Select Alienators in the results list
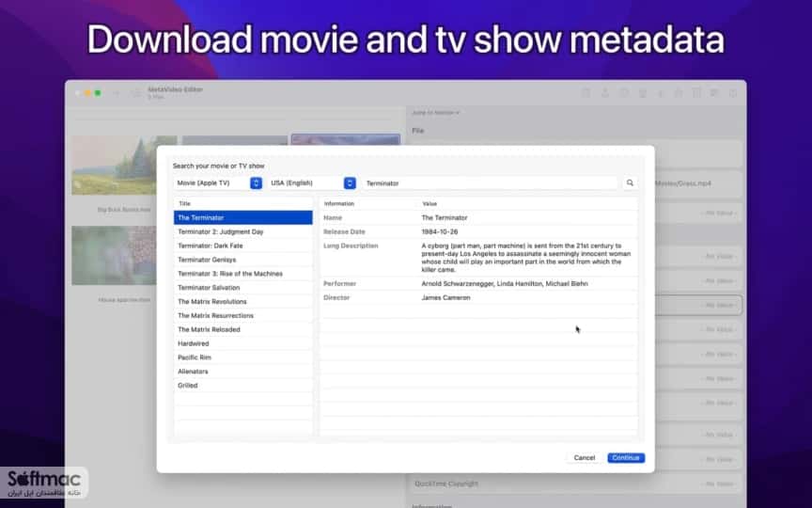 242,372
